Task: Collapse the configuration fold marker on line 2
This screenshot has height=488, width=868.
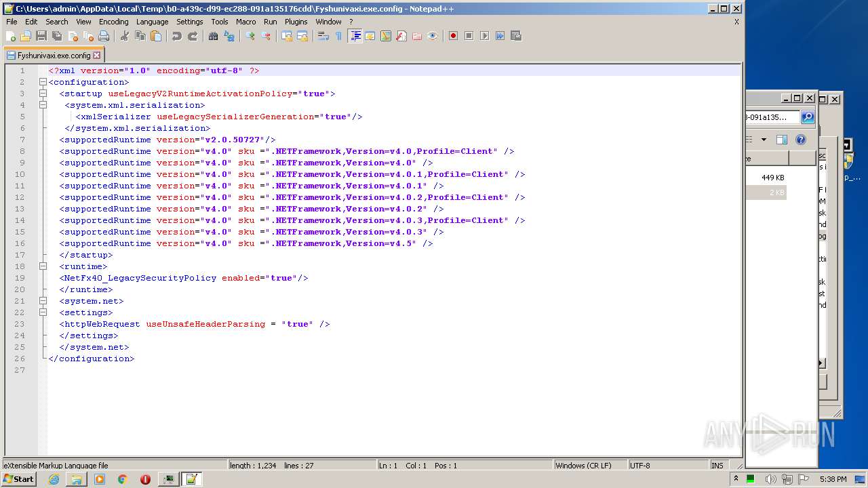Action: (x=43, y=82)
